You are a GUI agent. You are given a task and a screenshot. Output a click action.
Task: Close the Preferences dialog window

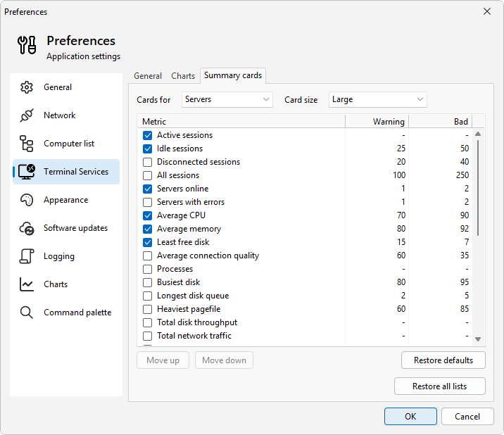click(x=487, y=11)
